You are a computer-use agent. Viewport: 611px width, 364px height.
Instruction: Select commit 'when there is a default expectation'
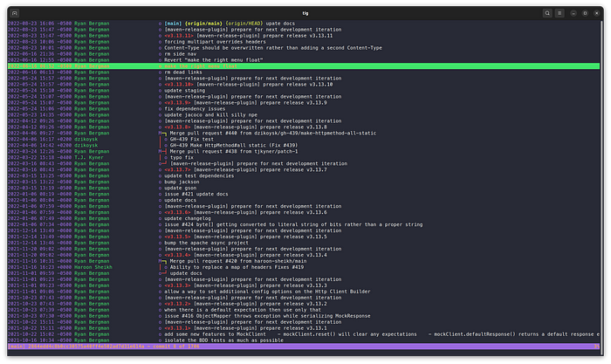(x=243, y=310)
